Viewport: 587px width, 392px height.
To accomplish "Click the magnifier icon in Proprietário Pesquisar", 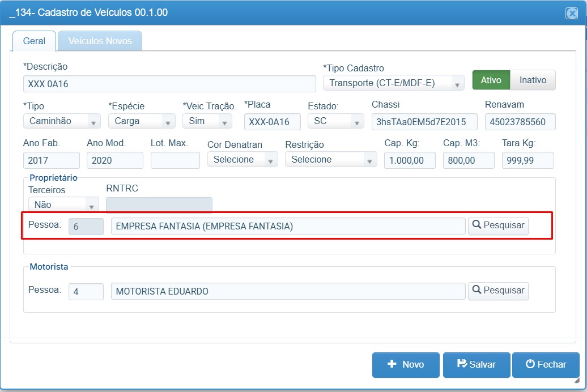I will (x=477, y=225).
